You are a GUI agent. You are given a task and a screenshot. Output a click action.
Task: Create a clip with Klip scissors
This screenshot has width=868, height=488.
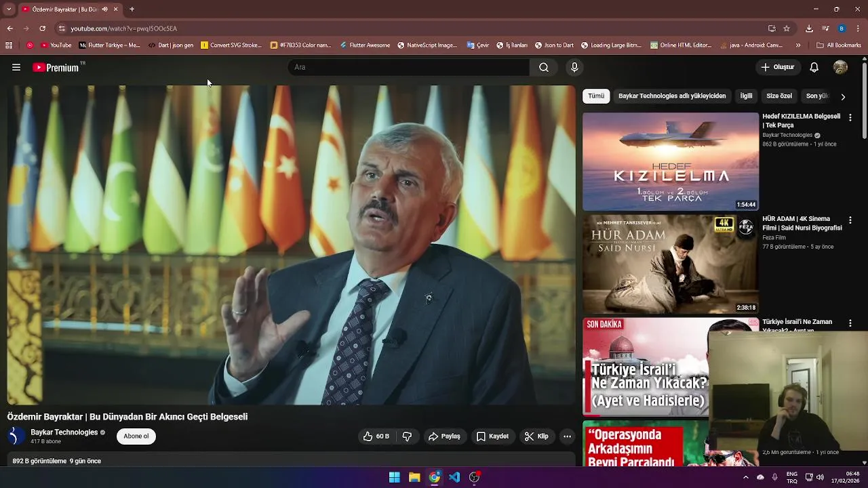coord(536,436)
